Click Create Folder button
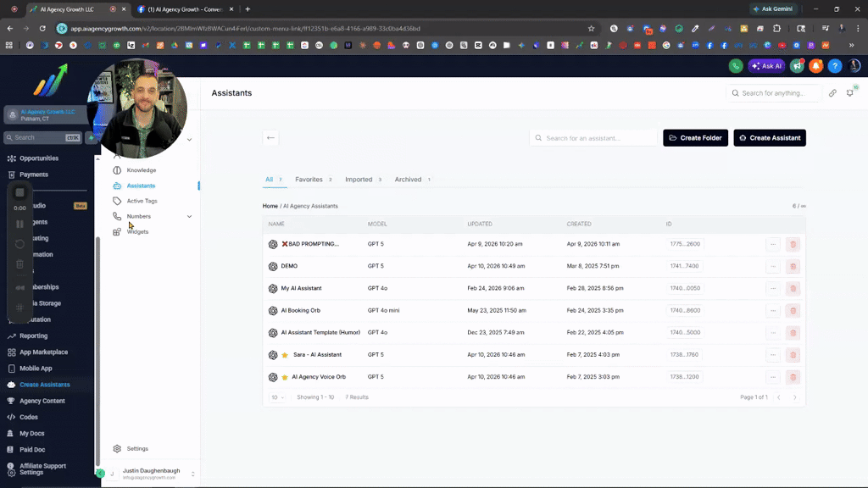The height and width of the screenshot is (488, 868). tap(695, 138)
